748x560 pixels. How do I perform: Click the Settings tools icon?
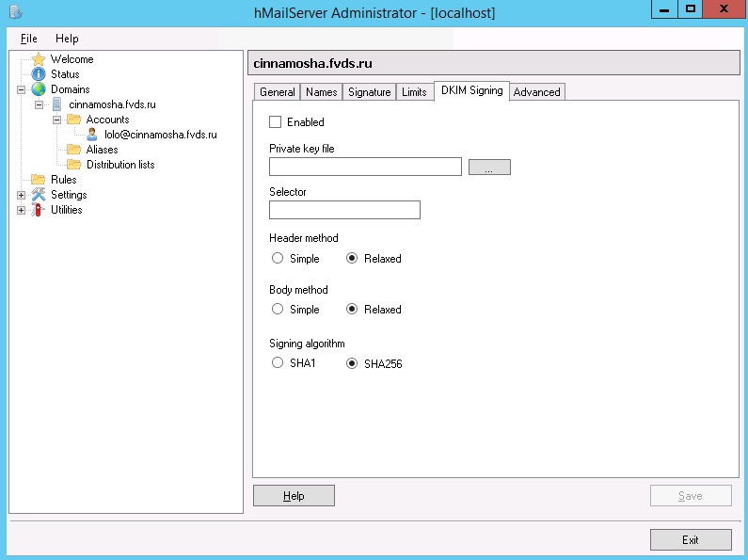point(39,195)
